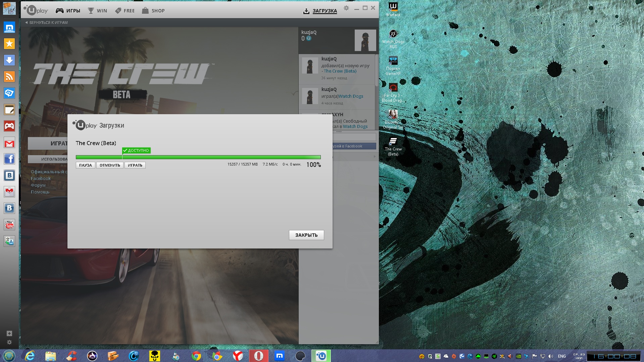The image size is (644, 362).
Task: Open The Crew (Beta) desktop shortcut
Action: tap(393, 146)
